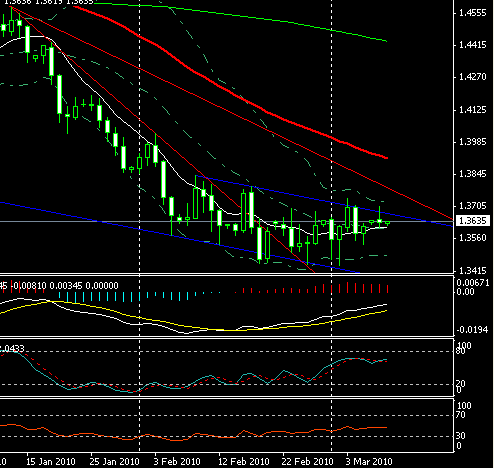Click the MACD scale value 0.00671
This screenshot has height=468, width=494.
(473, 283)
